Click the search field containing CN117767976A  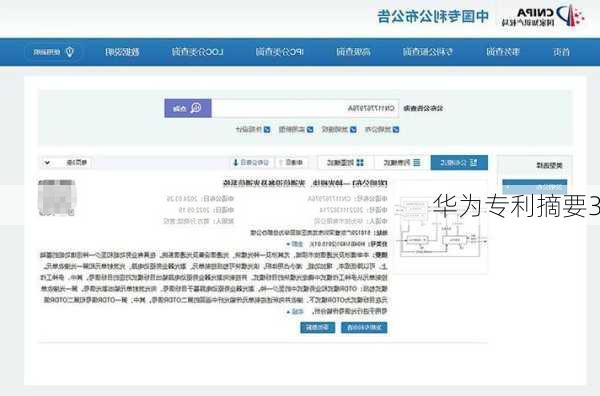[x=305, y=108]
